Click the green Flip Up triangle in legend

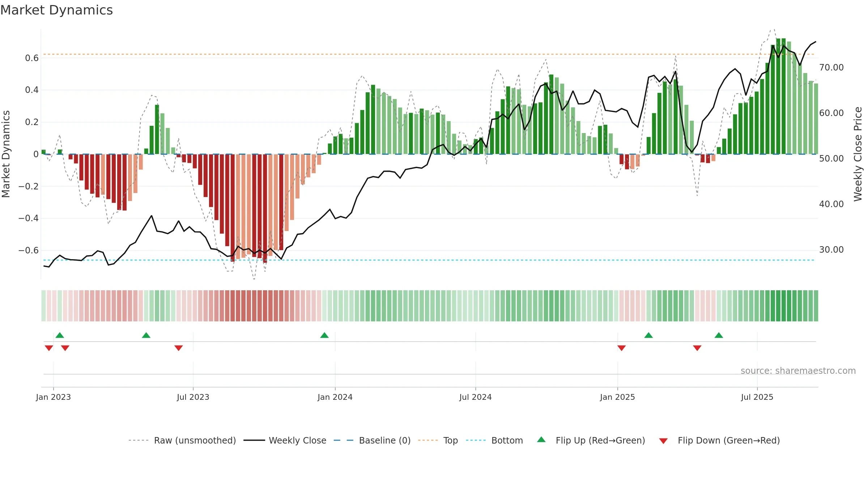pos(541,440)
